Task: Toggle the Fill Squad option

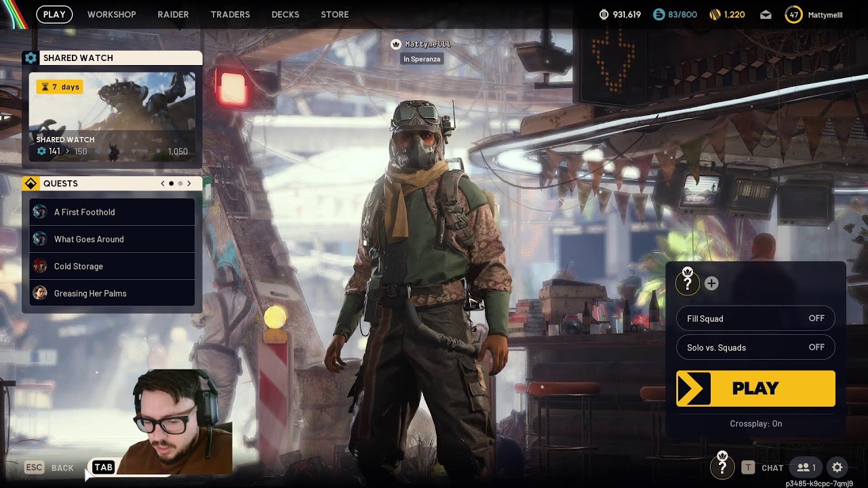Action: pos(755,319)
